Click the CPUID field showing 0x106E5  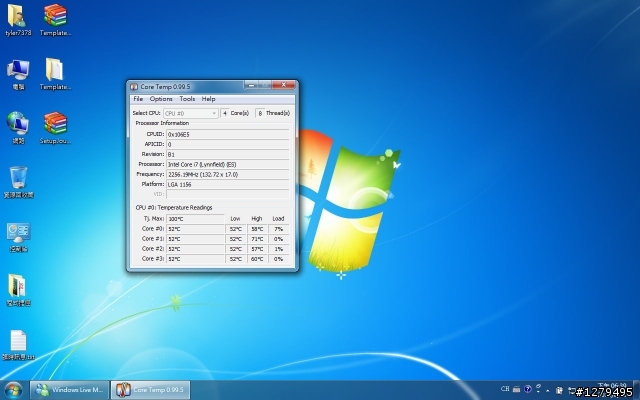[x=228, y=134]
